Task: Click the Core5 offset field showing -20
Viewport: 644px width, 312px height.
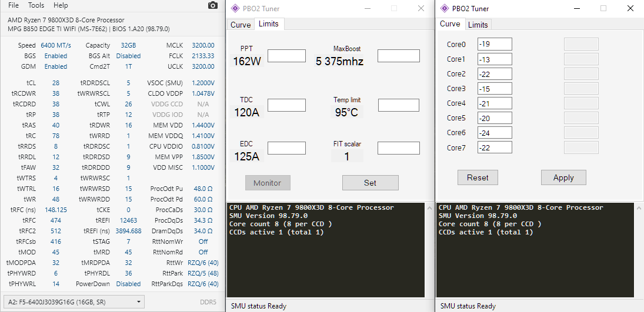Action: point(495,118)
